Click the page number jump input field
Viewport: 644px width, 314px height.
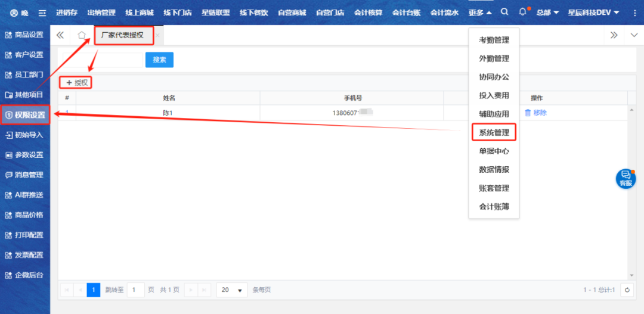click(136, 290)
